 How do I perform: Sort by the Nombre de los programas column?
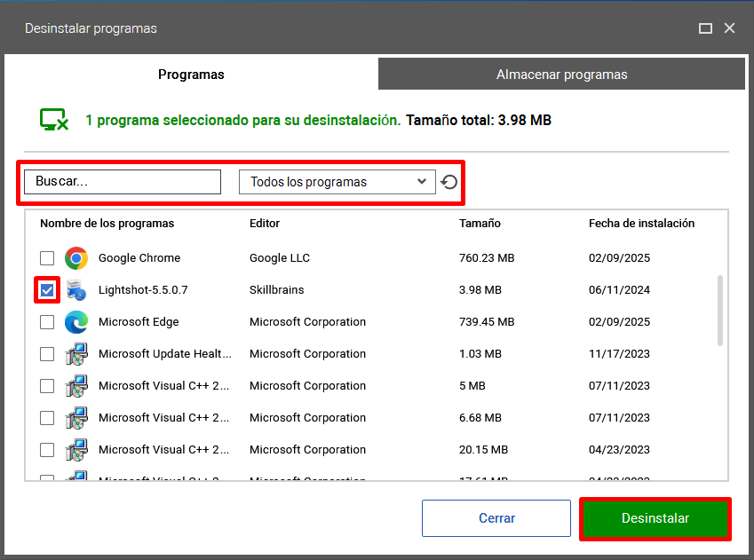pyautogui.click(x=107, y=224)
